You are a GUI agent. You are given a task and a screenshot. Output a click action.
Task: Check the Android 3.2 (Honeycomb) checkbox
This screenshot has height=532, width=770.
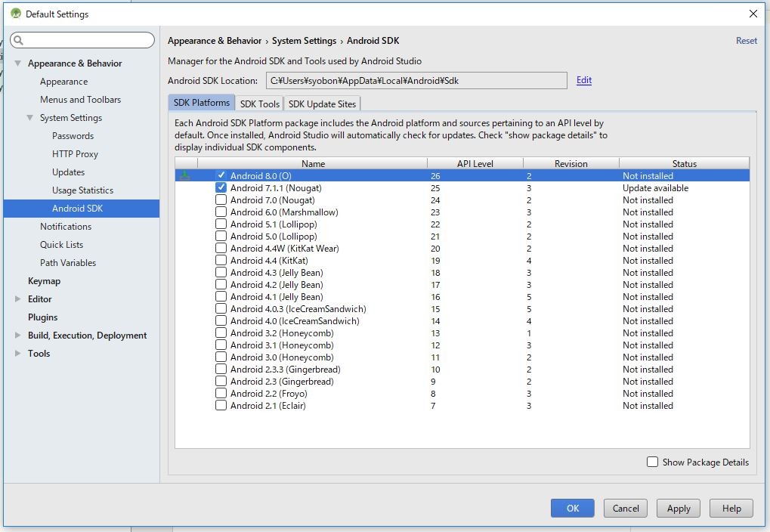[221, 332]
